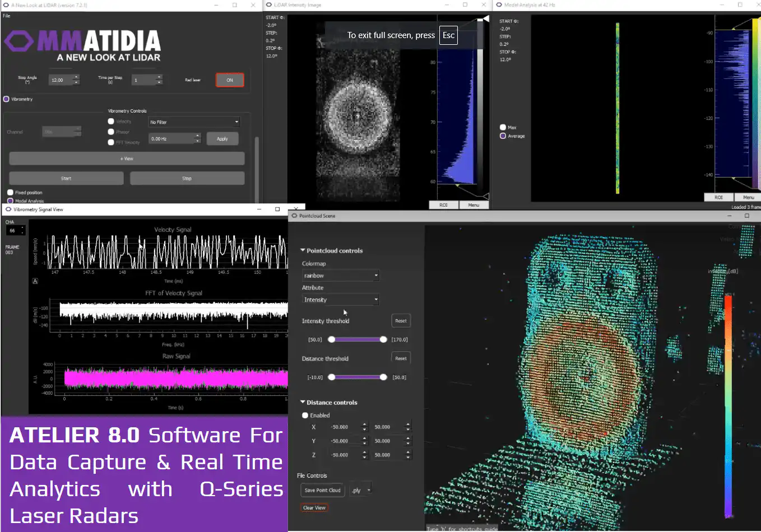Click ROI in the Modal Analysis window

click(x=718, y=197)
